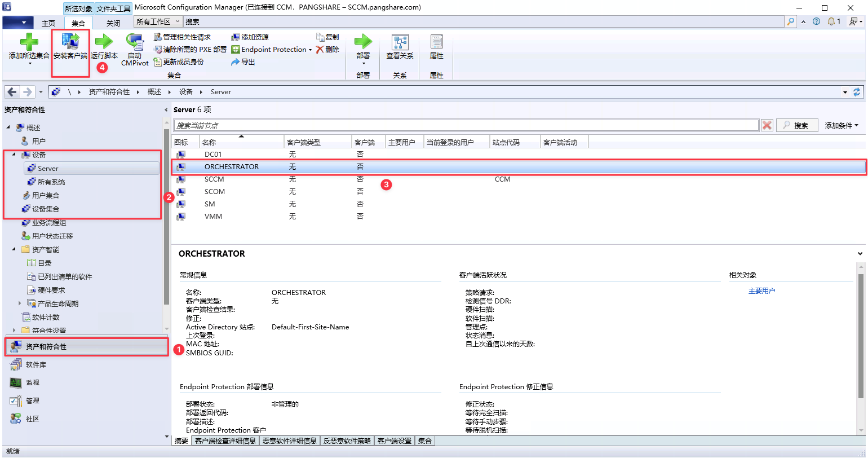This screenshot has height=458, width=868.
Task: Clear the search with red X button
Action: [767, 125]
